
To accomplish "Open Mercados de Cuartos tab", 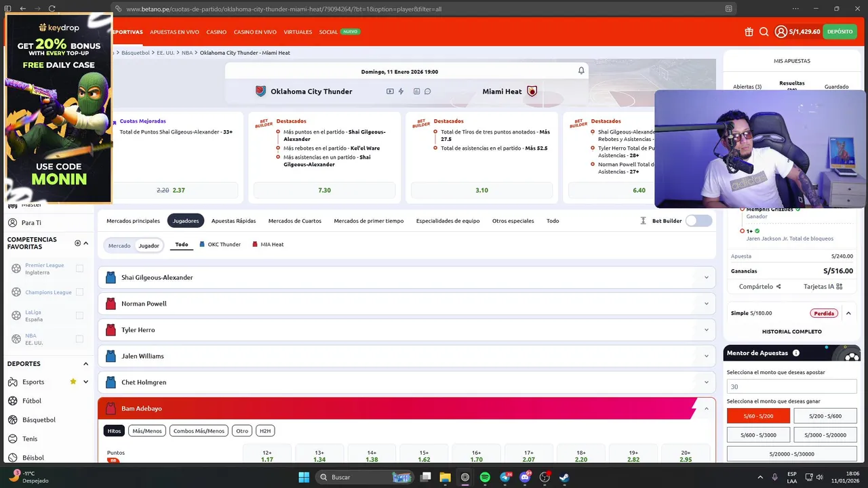I will tap(295, 221).
